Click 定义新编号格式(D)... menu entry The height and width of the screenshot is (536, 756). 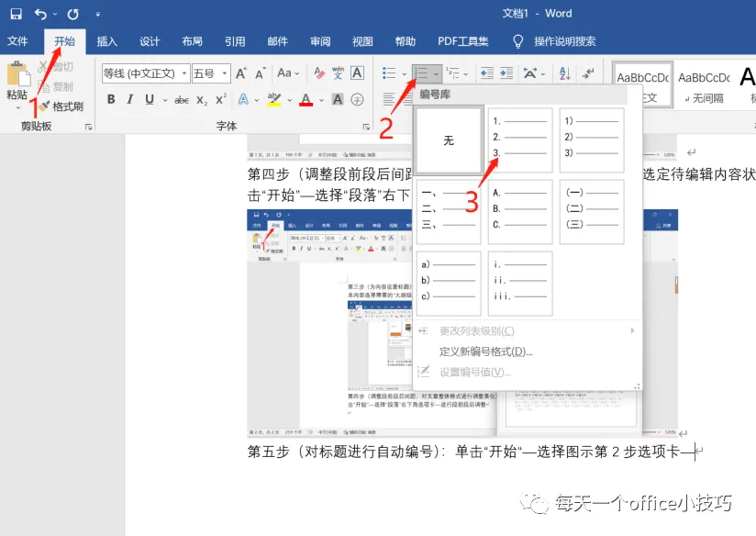coord(486,352)
